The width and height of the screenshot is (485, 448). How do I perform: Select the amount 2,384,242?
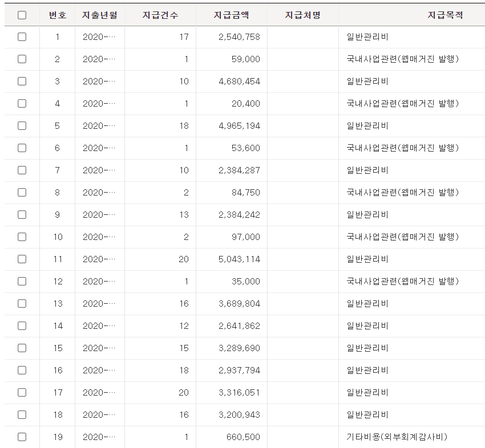tap(239, 215)
